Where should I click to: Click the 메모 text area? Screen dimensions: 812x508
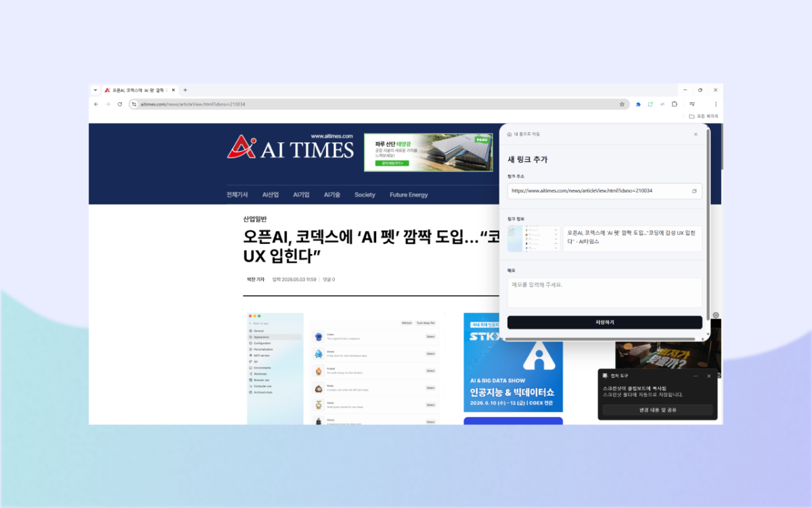click(605, 293)
